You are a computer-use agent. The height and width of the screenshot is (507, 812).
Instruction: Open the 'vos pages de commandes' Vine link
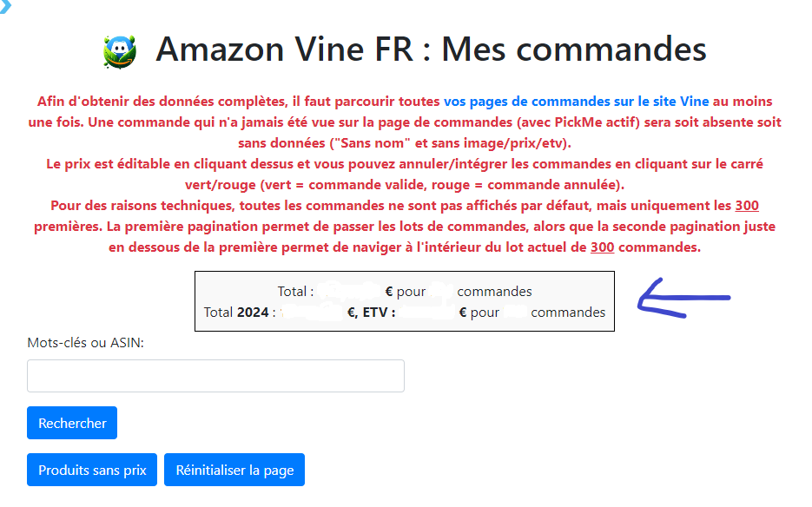[526, 102]
